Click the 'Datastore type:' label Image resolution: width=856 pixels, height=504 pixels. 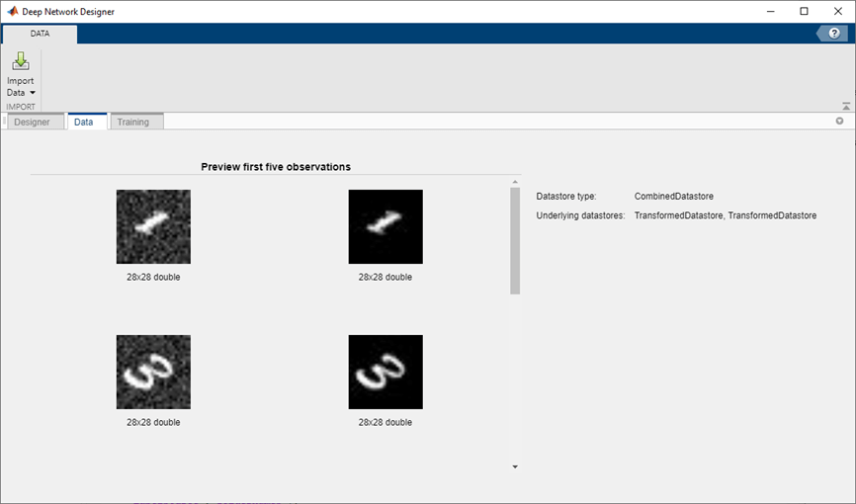(x=566, y=196)
